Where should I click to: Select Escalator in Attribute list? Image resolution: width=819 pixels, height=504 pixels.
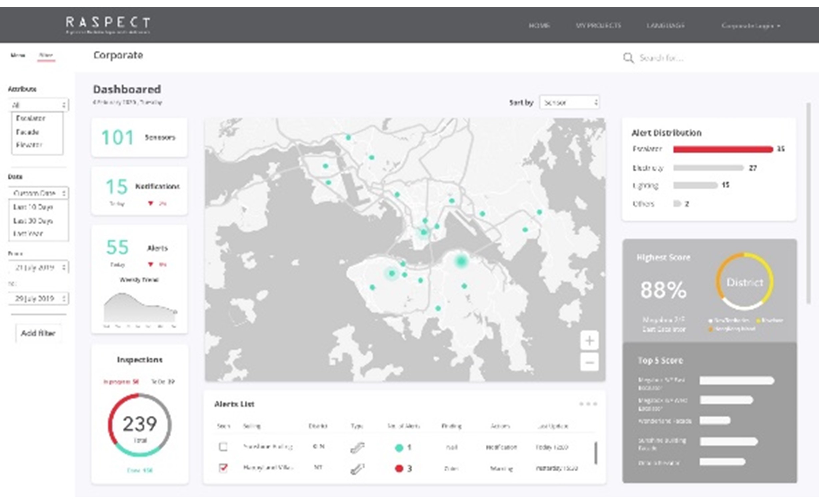tap(31, 118)
